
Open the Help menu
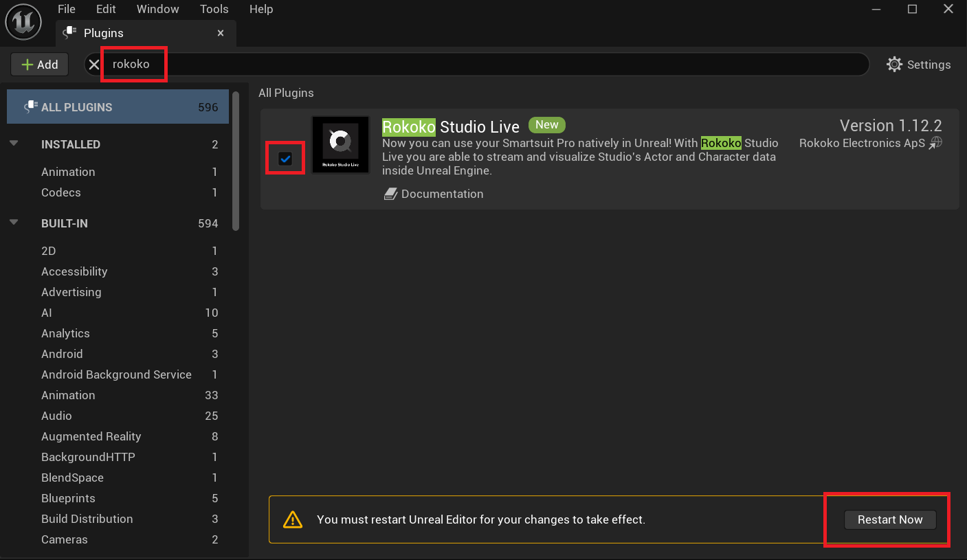tap(261, 9)
